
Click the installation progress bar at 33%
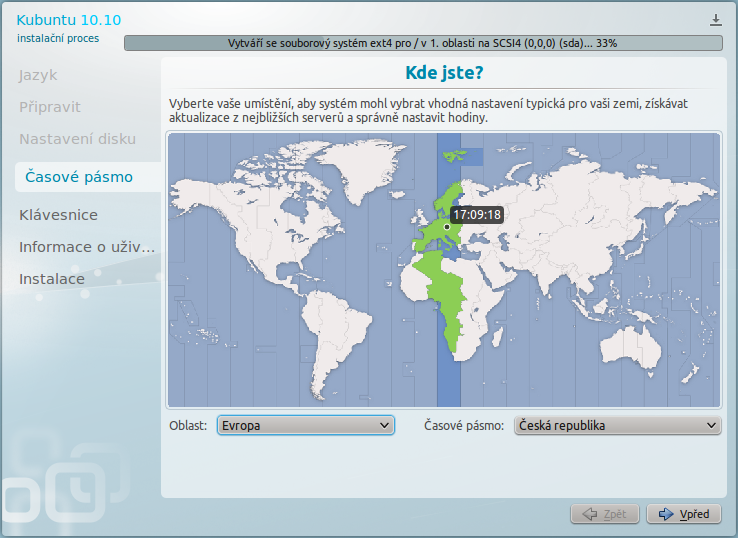[423, 43]
